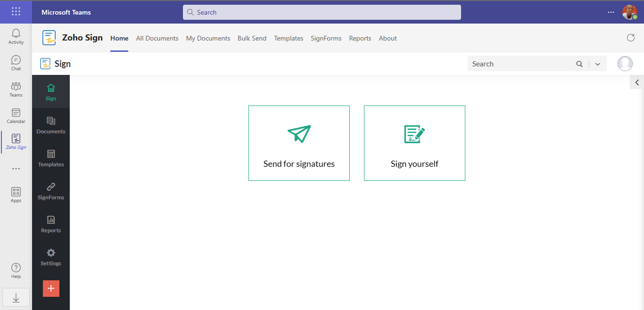Switch to the My Documents tab
The height and width of the screenshot is (310, 644).
coord(208,38)
